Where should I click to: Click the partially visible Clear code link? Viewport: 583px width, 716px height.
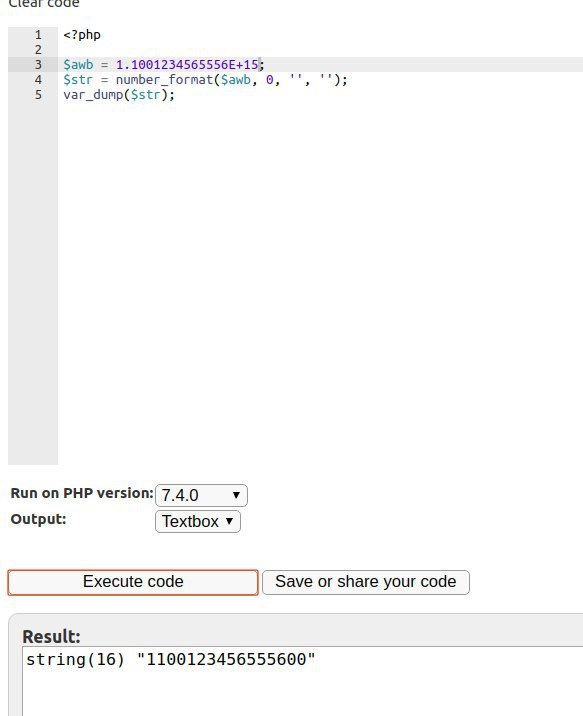coord(44,4)
